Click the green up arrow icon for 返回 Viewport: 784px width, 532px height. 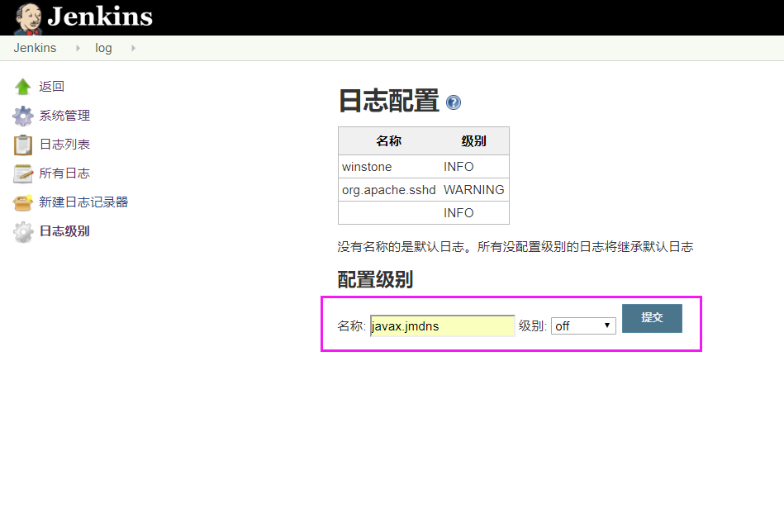pos(22,87)
